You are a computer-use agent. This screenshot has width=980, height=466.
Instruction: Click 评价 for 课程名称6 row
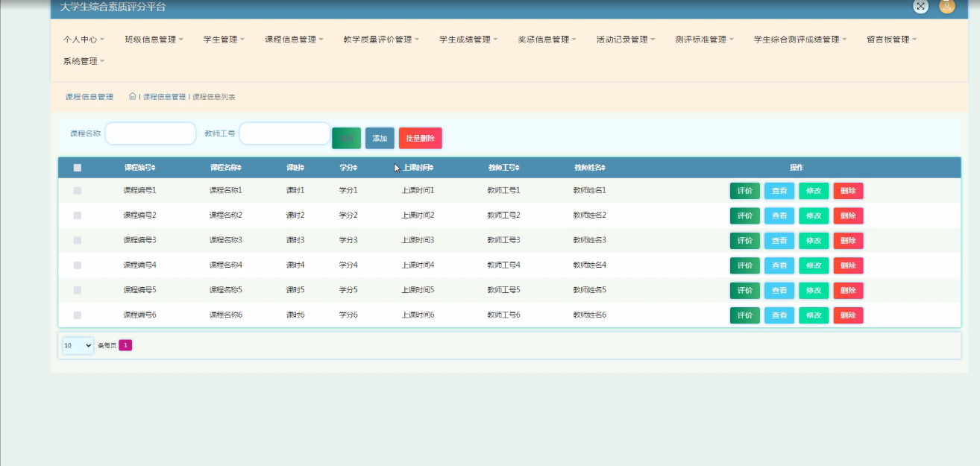(x=745, y=315)
